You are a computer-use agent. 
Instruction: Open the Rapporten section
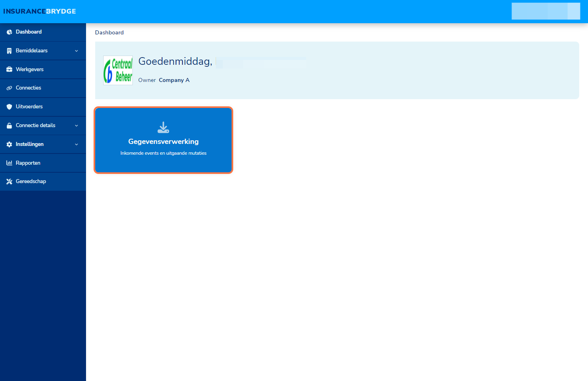(43, 163)
